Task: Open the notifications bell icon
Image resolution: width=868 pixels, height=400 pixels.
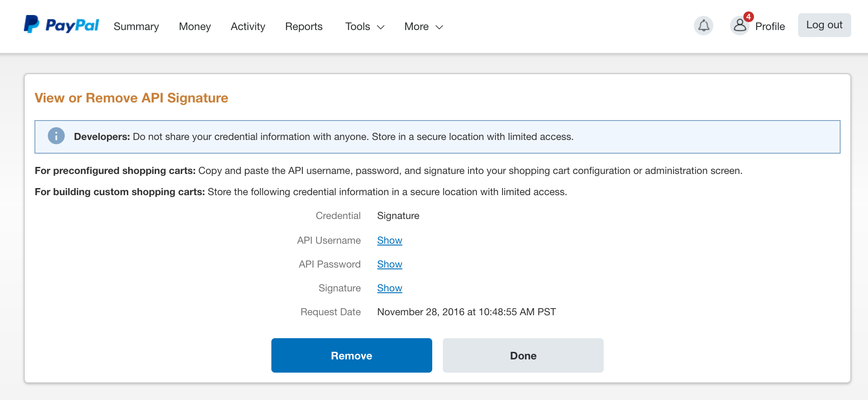Action: click(x=704, y=26)
